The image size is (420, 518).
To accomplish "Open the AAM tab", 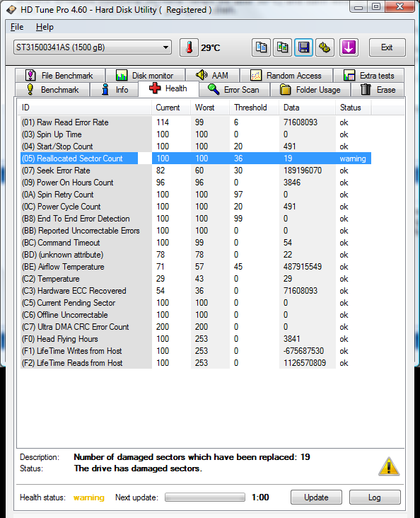I will 212,76.
